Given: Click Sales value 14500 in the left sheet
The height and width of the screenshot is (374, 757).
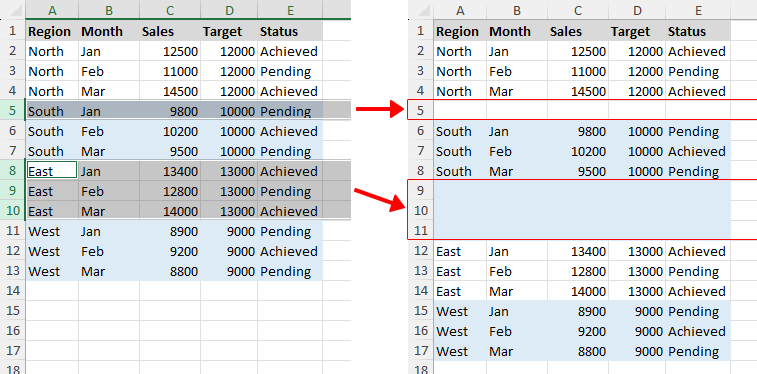Looking at the screenshot, I should [170, 91].
